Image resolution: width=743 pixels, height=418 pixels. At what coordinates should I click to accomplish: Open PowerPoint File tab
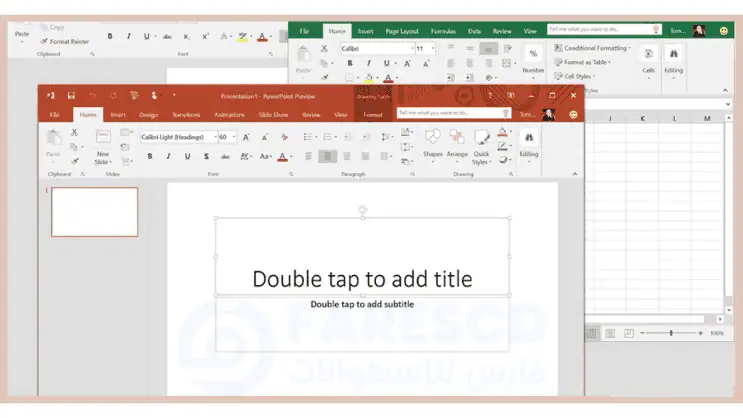coord(55,115)
